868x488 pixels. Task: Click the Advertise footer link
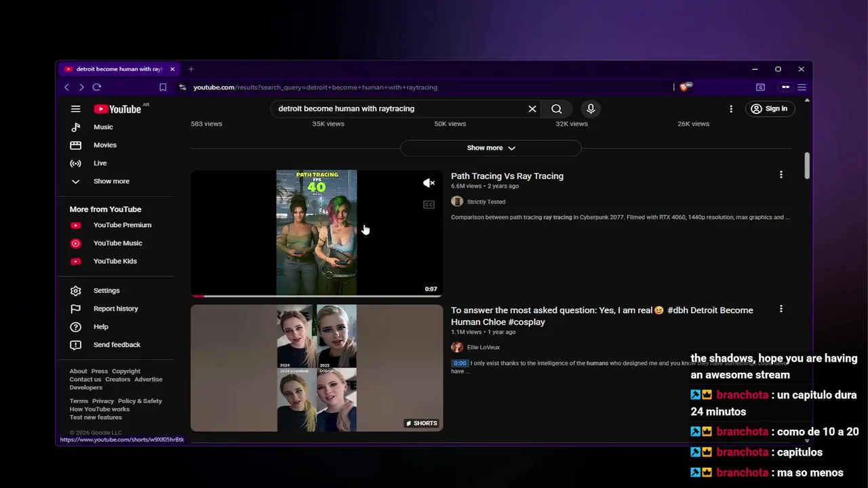coord(149,380)
